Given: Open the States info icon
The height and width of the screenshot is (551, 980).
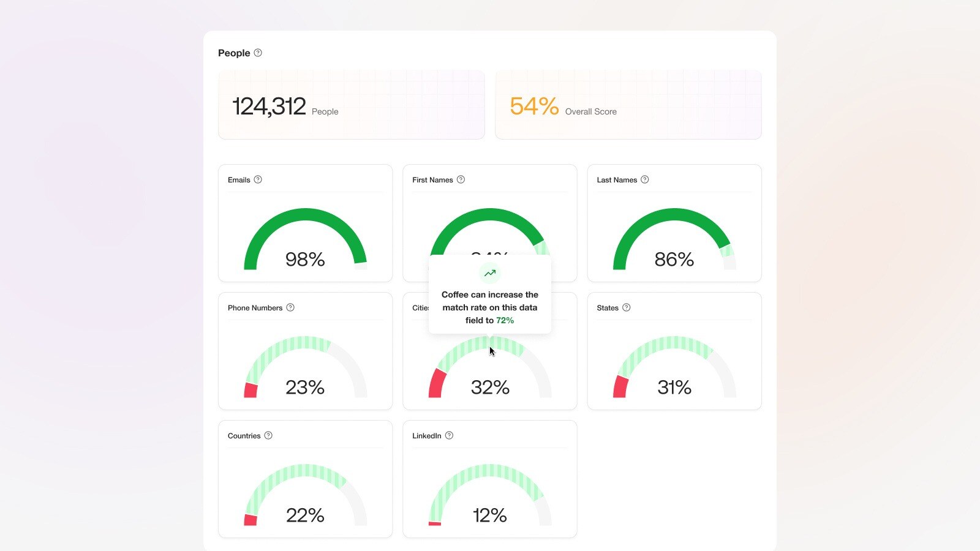Looking at the screenshot, I should 626,307.
